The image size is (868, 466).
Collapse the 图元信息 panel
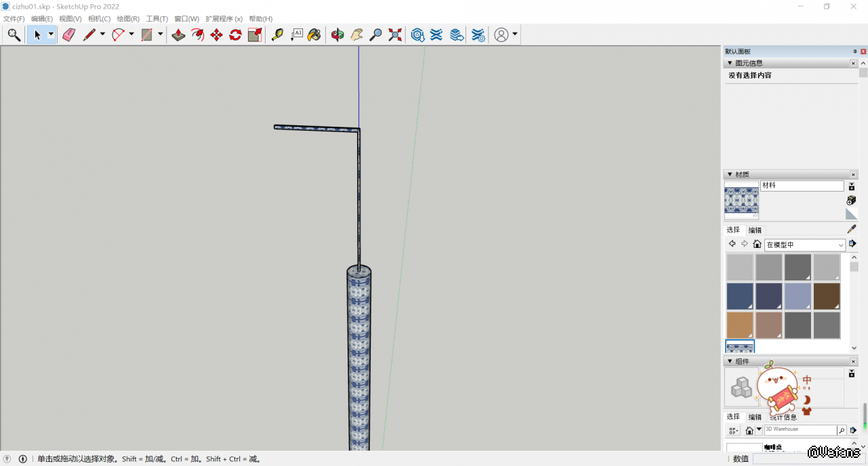point(729,63)
